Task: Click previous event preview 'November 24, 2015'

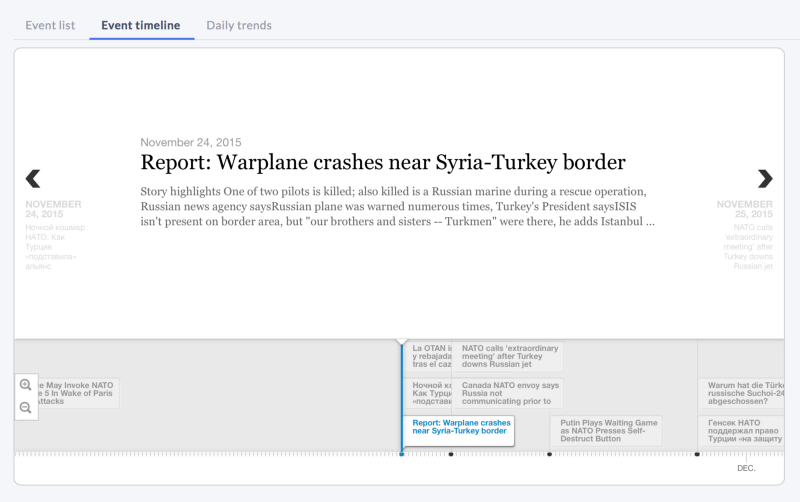Action: click(55, 234)
